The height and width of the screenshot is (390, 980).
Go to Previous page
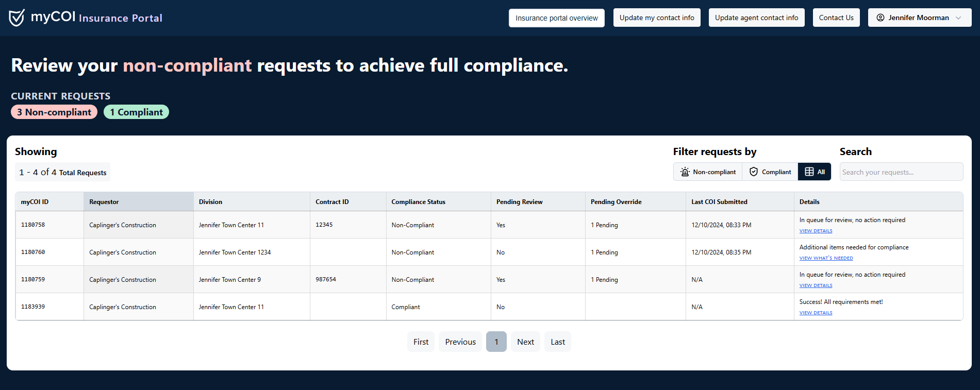coord(460,342)
